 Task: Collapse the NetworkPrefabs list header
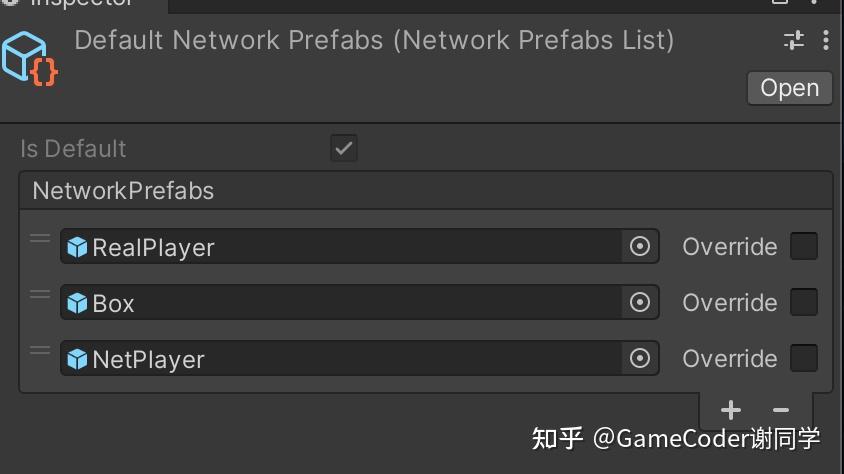coord(426,190)
